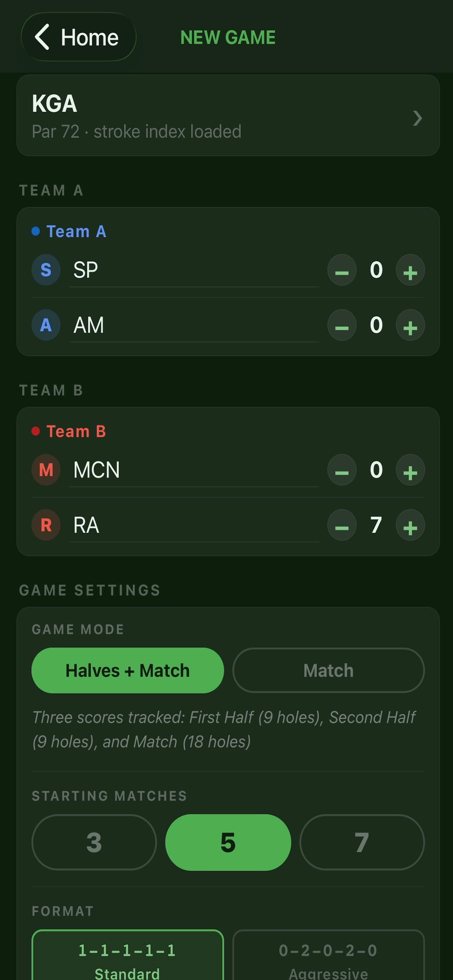Screen dimensions: 453x980
Task: Open the KGA Par 72 course card
Action: click(x=228, y=115)
